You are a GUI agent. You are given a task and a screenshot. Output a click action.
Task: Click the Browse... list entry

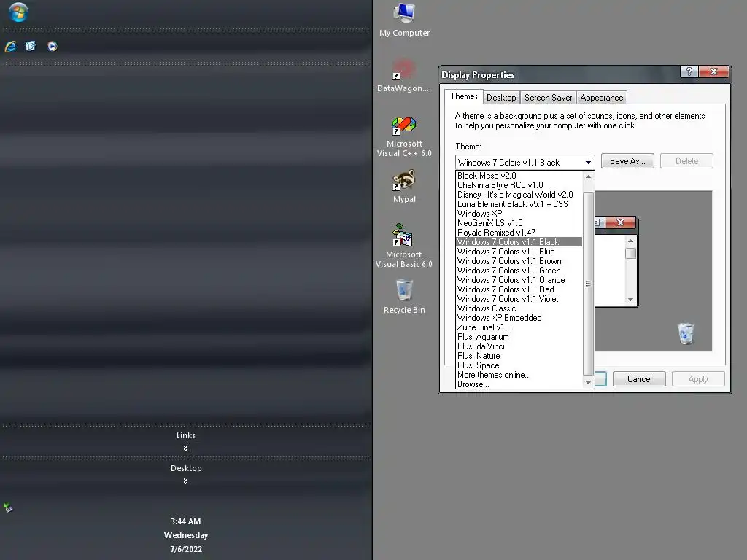pyautogui.click(x=519, y=384)
